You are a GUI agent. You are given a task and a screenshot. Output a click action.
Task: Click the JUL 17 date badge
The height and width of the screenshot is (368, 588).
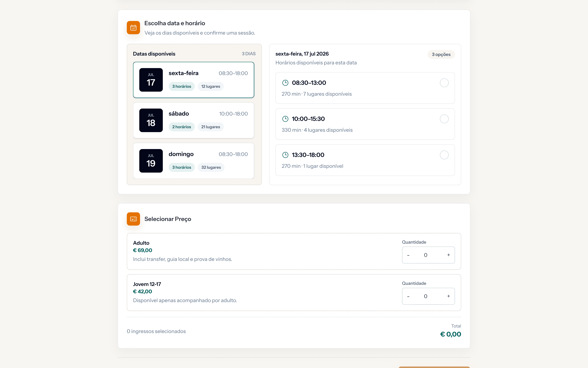(151, 80)
